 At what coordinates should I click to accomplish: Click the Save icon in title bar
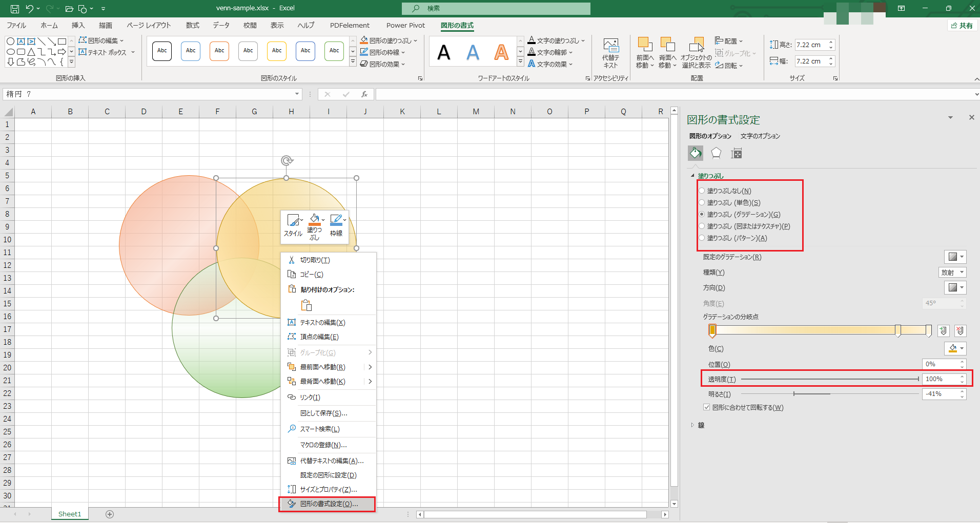pos(15,8)
